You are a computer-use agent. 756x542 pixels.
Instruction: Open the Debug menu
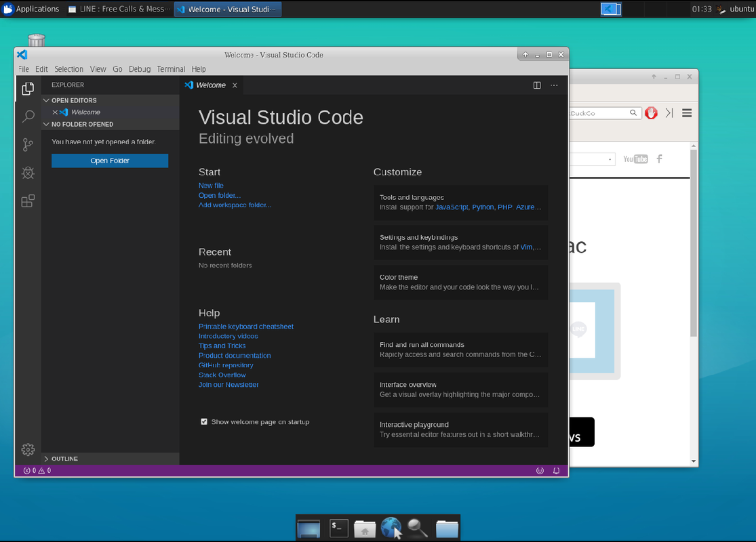[x=140, y=69]
